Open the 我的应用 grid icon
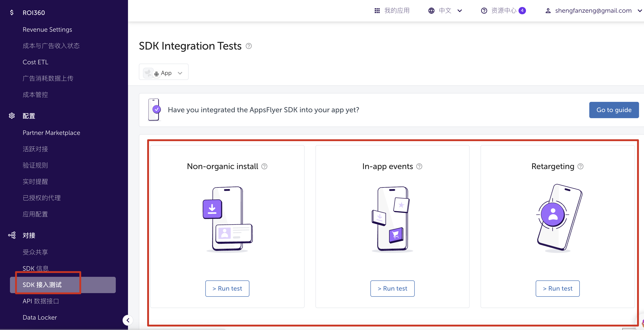Screen dimensions: 644x330 377,11
